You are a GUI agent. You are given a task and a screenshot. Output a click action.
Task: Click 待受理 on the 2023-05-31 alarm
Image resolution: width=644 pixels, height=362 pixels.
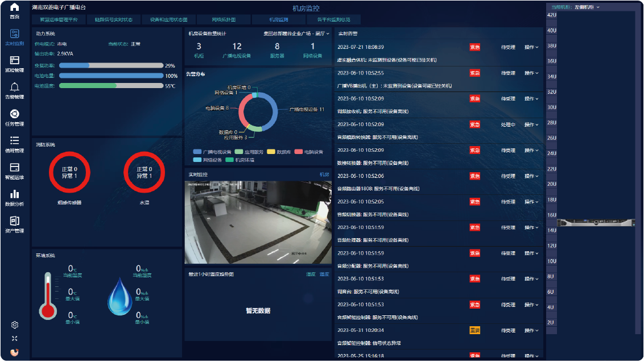508,330
